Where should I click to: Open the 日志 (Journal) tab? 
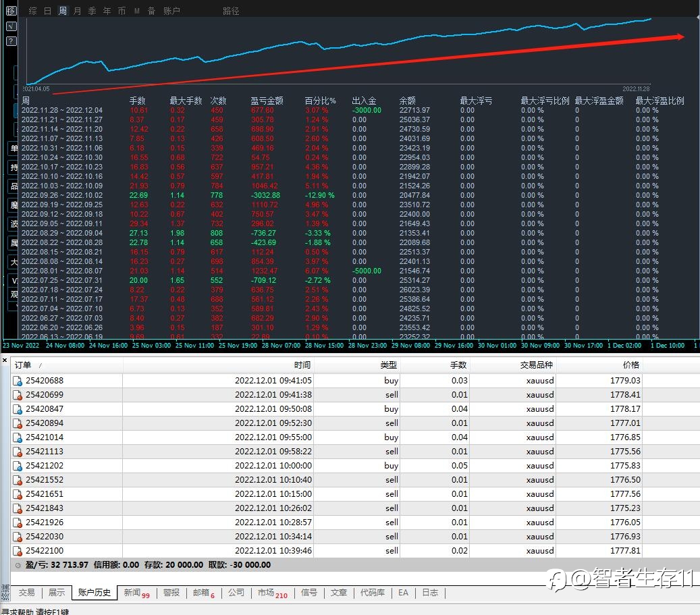tap(430, 593)
